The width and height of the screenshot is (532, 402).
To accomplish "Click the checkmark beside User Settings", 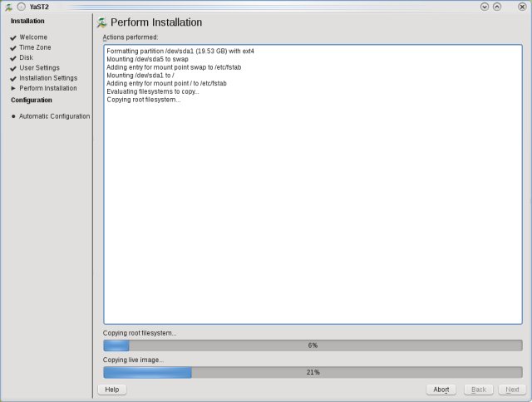I will [x=13, y=68].
